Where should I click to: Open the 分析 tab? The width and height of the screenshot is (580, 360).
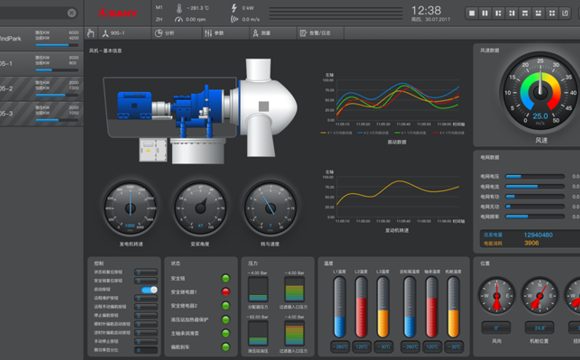(177, 33)
